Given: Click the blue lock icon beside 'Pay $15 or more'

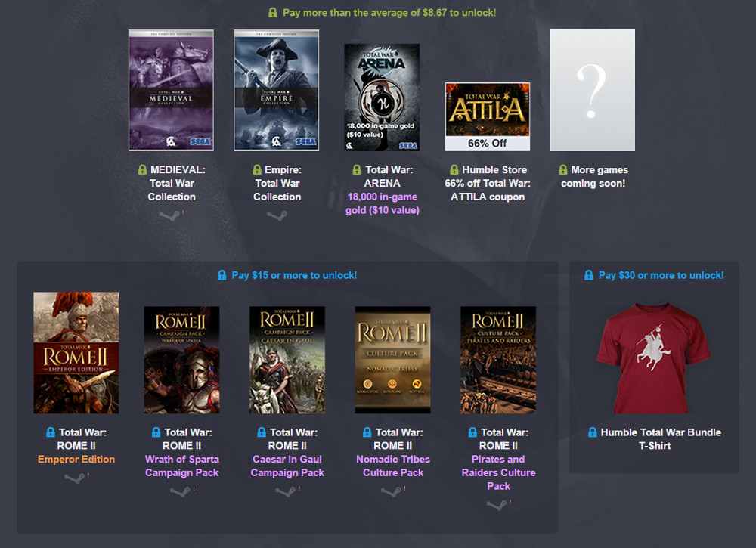Looking at the screenshot, I should 222,275.
